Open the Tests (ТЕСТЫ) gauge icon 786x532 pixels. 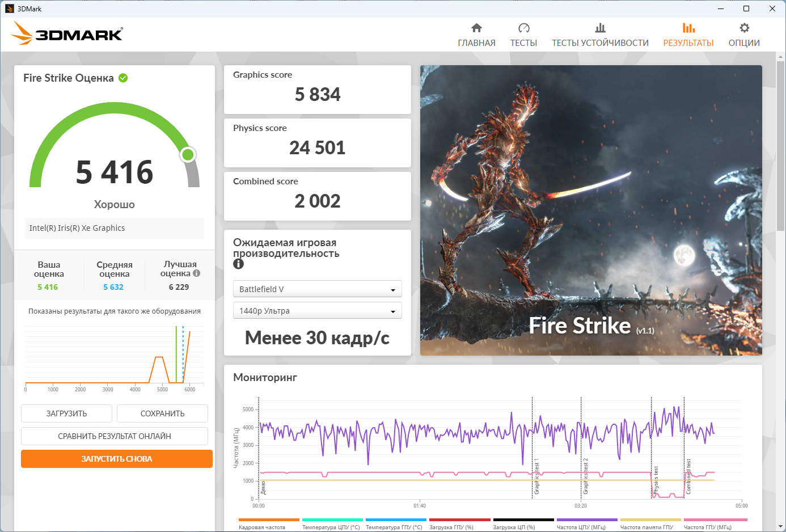(523, 28)
